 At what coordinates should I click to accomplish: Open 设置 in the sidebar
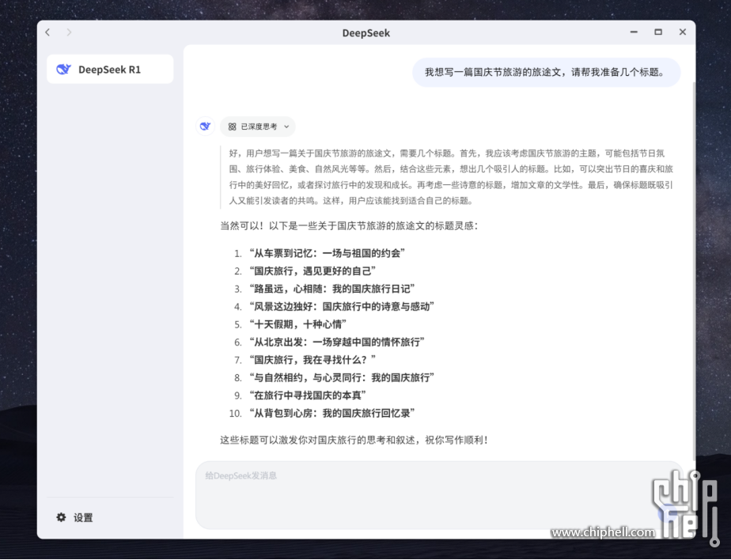83,518
